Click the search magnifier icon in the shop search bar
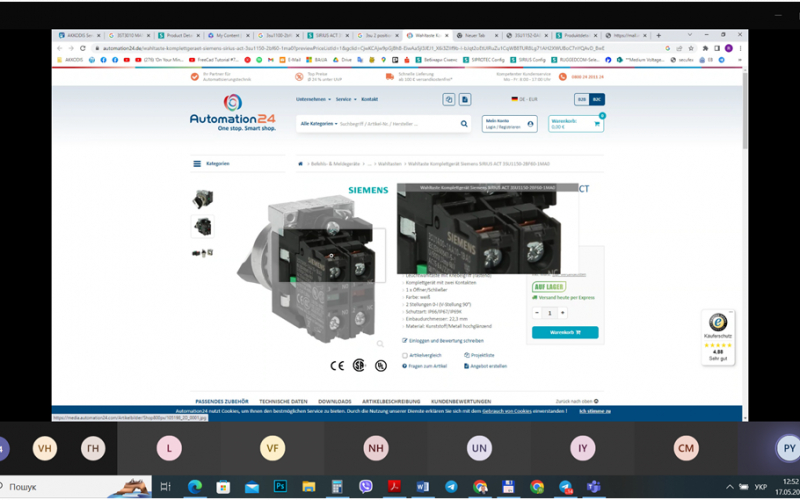Screen dimensions: 800x500 (464, 123)
